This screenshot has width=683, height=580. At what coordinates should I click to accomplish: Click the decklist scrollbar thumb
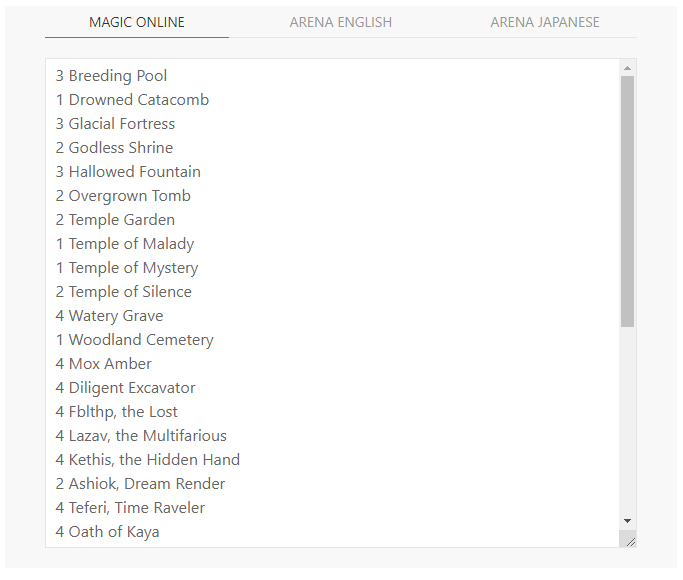627,201
